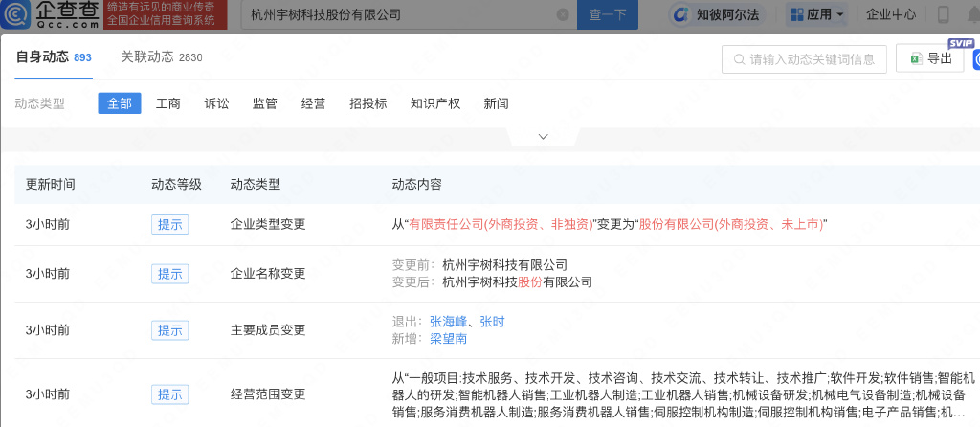Focus the 动态关键词 search input
The width and height of the screenshot is (980, 427).
tap(804, 59)
